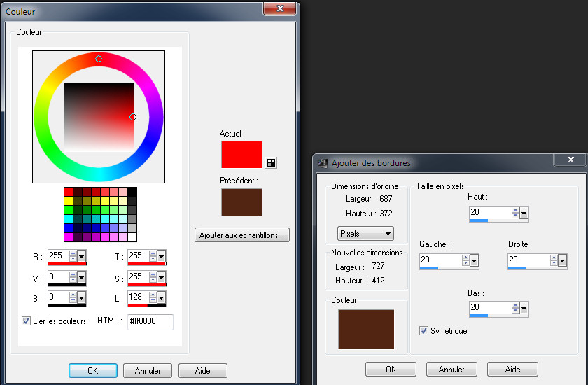
Task: Click the small palette icon beside Actuel swatch
Action: tap(271, 162)
